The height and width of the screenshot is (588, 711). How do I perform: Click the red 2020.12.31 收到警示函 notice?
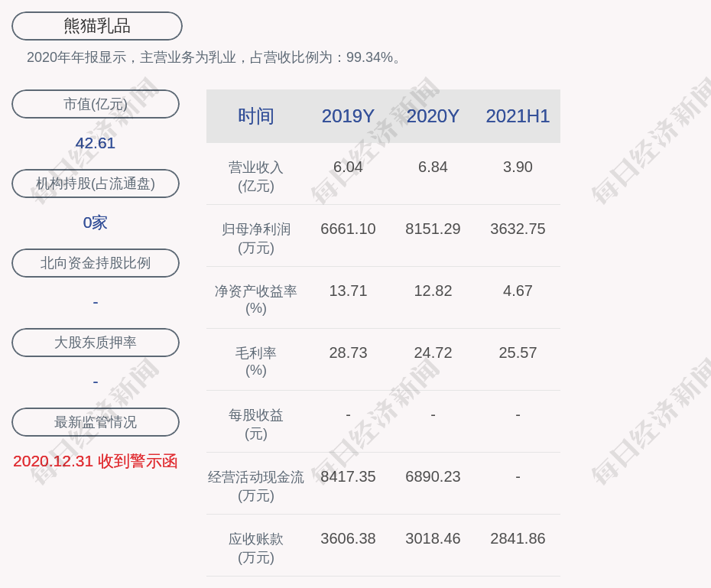[96, 461]
